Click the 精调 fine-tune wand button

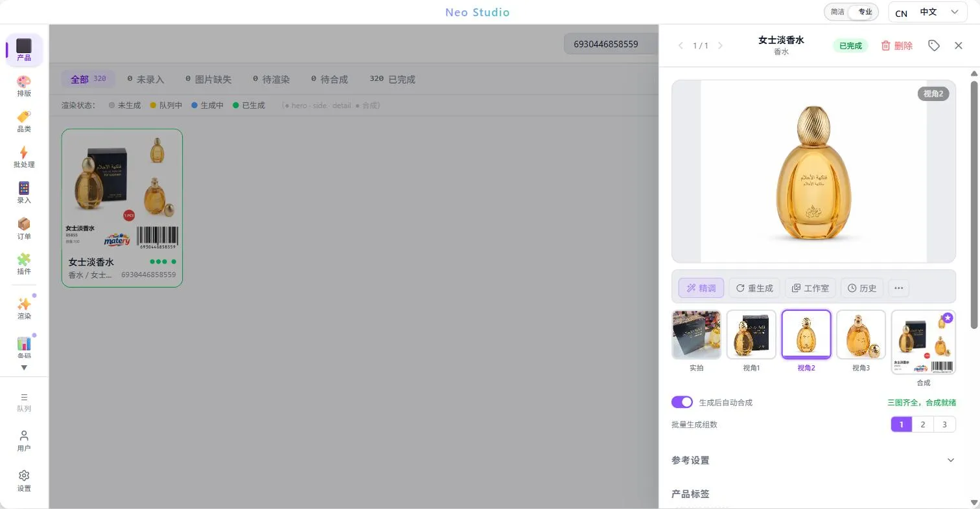701,288
